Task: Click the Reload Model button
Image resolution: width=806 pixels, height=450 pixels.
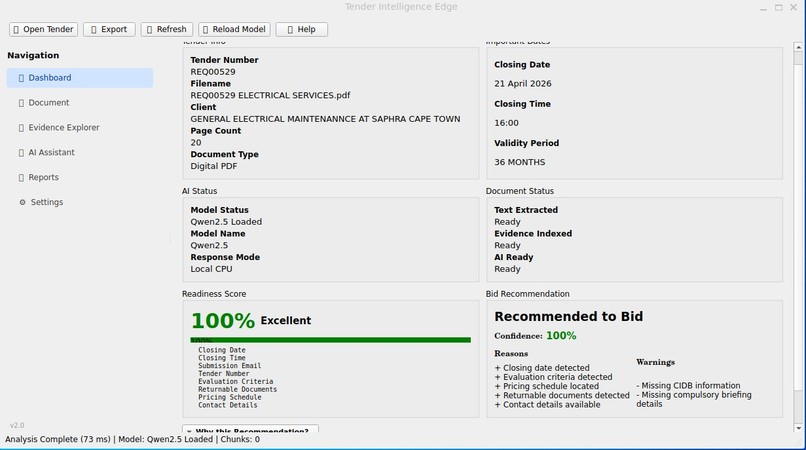Action: tap(234, 29)
